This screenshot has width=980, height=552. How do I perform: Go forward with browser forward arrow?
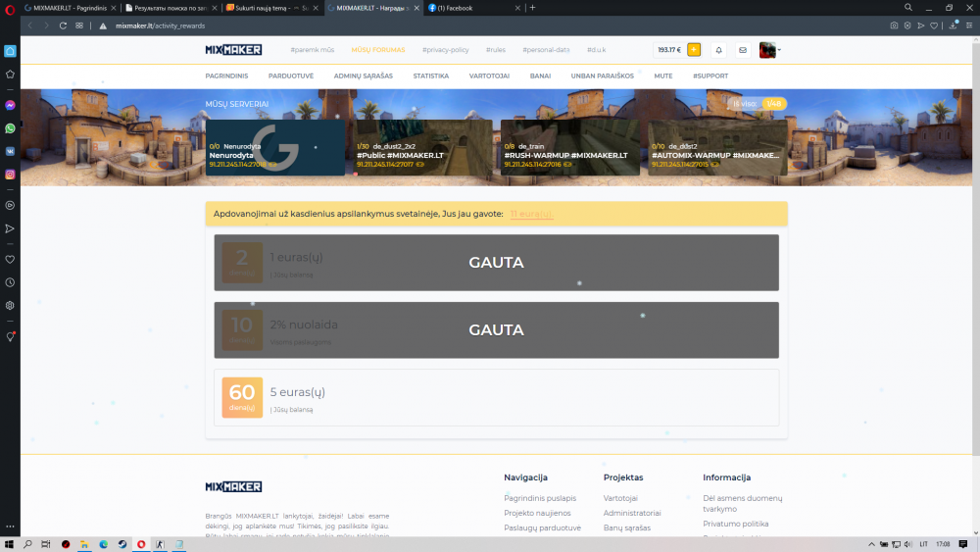pyautogui.click(x=46, y=25)
